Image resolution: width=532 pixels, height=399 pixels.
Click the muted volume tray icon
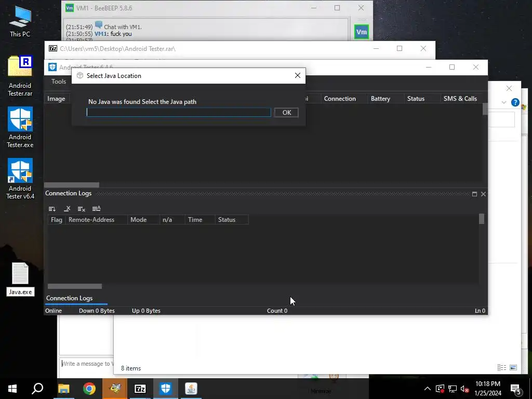(465, 389)
